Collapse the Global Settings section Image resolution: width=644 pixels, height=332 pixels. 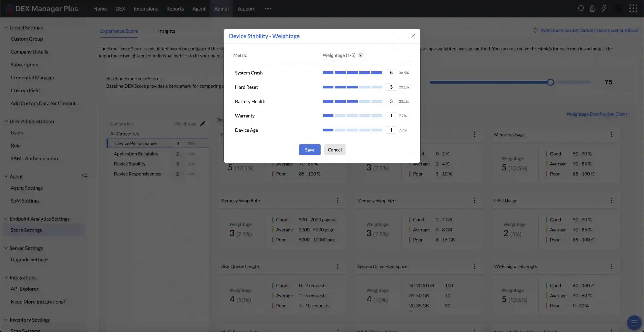click(5, 27)
